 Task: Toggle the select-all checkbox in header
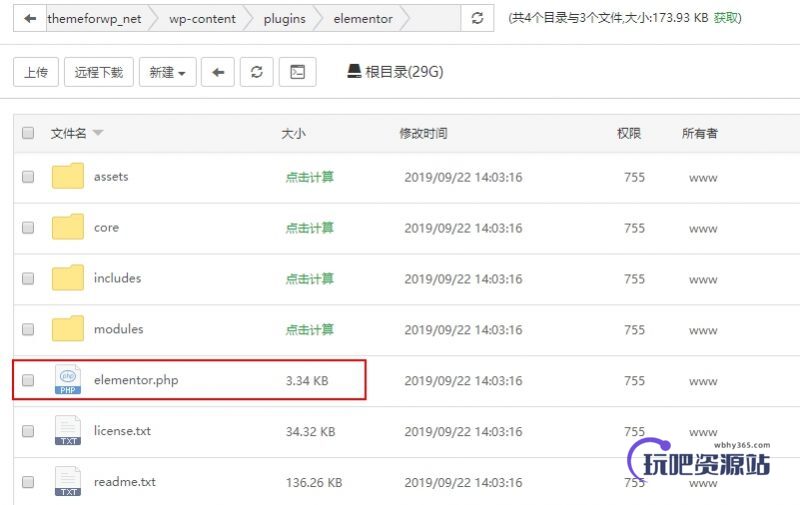tap(28, 133)
